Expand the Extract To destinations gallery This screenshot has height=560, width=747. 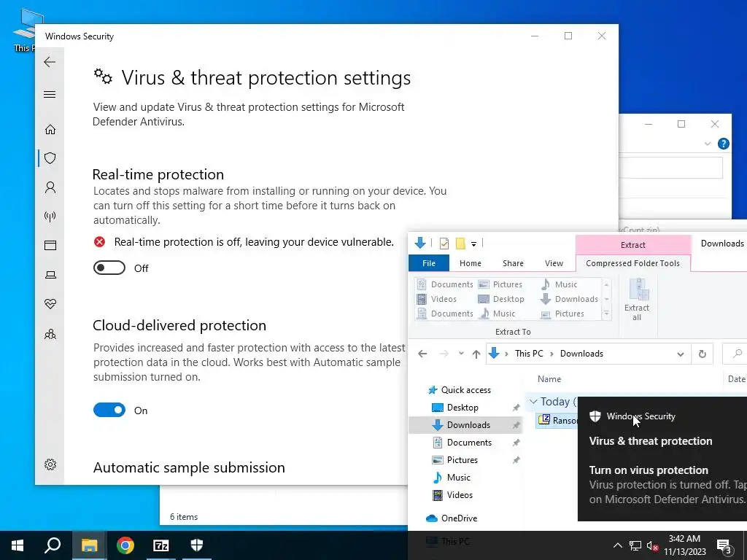(x=606, y=314)
